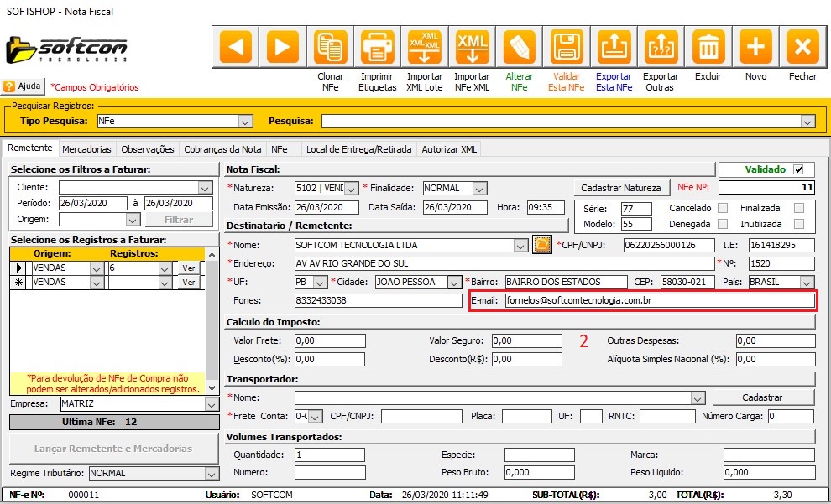Open the Autorizar XML tab
The height and width of the screenshot is (504, 831).
point(451,149)
